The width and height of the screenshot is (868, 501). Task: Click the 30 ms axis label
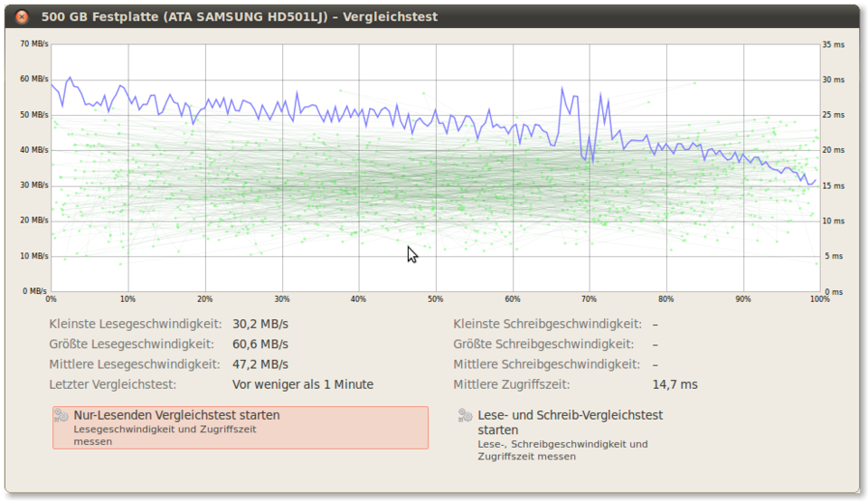coord(833,80)
